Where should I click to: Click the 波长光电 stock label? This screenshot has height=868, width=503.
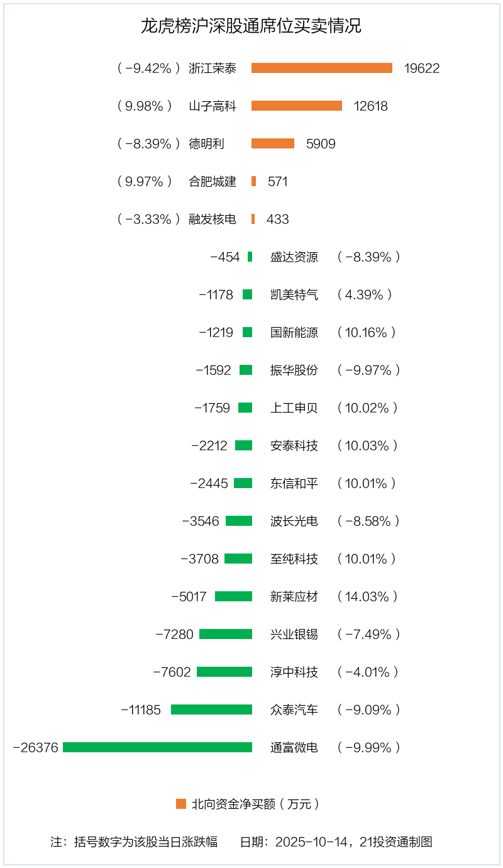(294, 521)
